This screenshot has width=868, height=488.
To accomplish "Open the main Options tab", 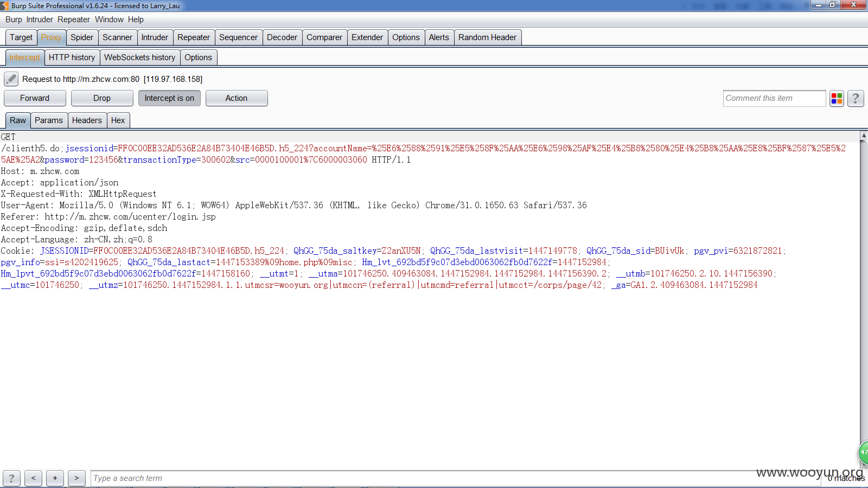I will 406,37.
